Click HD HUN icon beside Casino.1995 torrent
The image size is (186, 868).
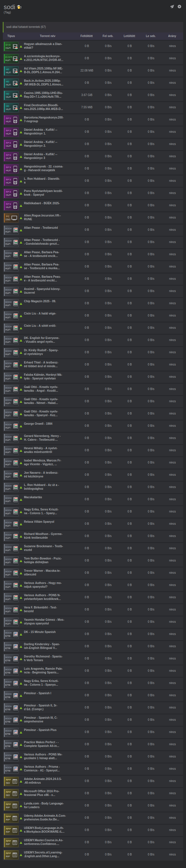pos(11,95)
